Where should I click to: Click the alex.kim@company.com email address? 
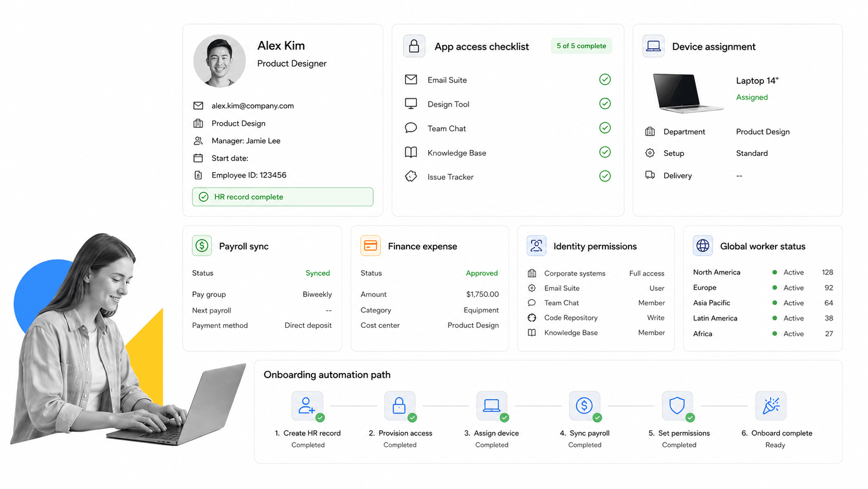[x=253, y=105]
